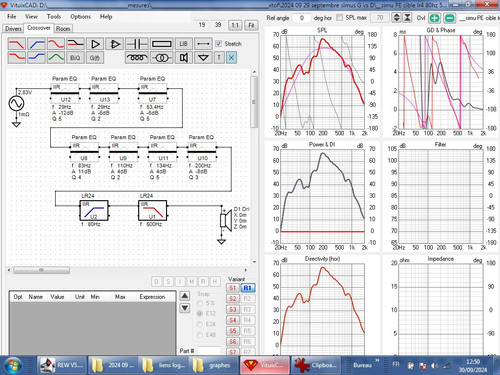Add the all-pass S-curve filter block

pyautogui.click(x=56, y=44)
